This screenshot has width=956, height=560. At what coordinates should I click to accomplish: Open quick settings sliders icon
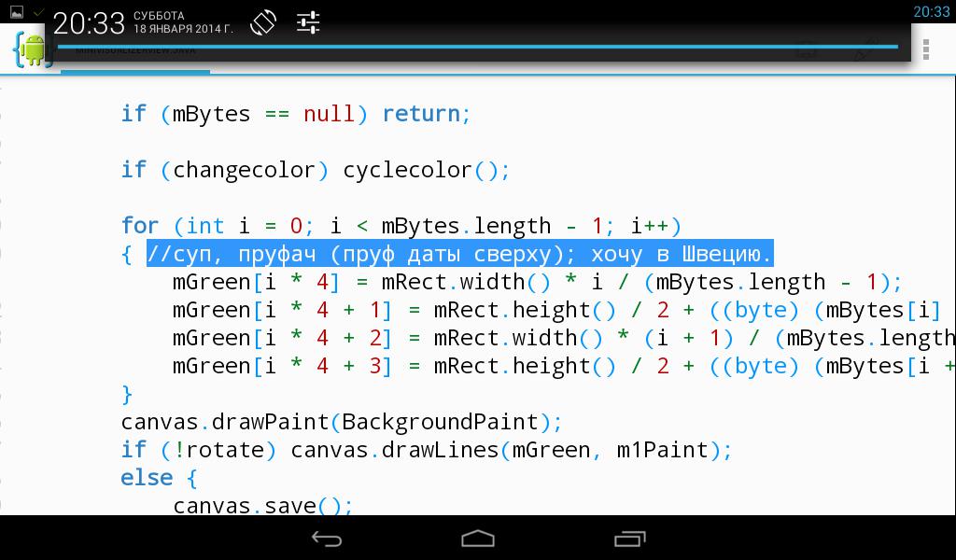[x=308, y=23]
